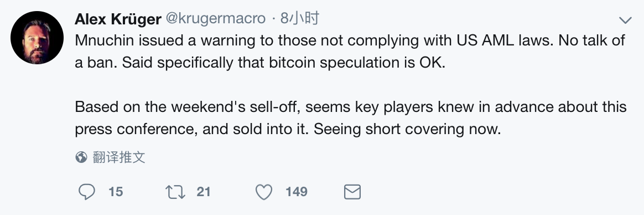
Task: Click the reply count 15
Action: pos(116,192)
